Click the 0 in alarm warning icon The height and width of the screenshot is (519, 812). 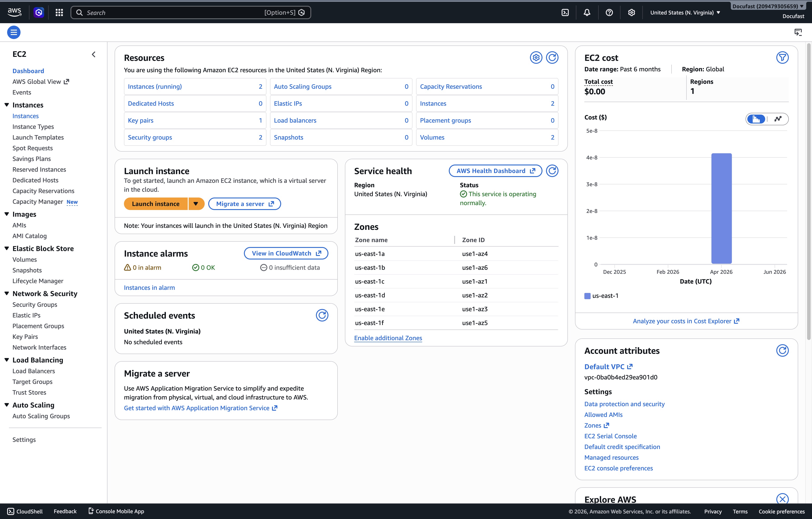(x=128, y=268)
